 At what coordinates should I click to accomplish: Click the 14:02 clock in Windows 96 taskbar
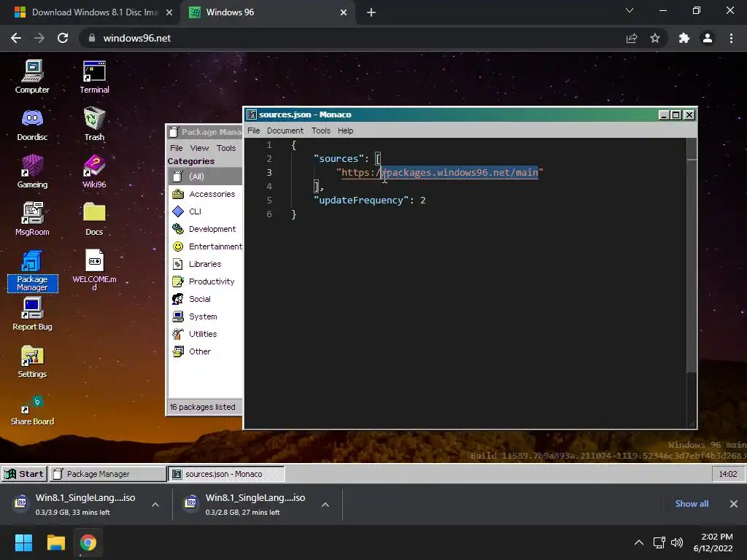[x=728, y=474]
